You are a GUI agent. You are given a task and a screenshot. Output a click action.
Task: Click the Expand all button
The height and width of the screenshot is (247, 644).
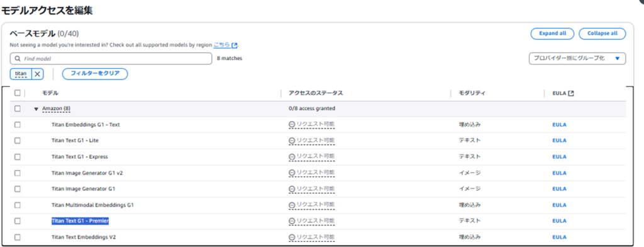pos(552,34)
